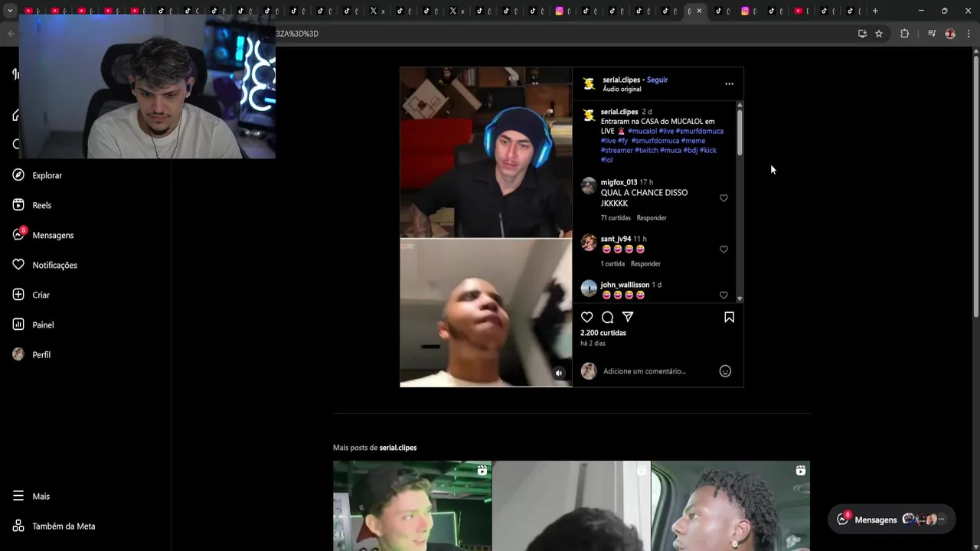Reply to sant_jv94's comment
The height and width of the screenshot is (551, 980).
click(645, 264)
